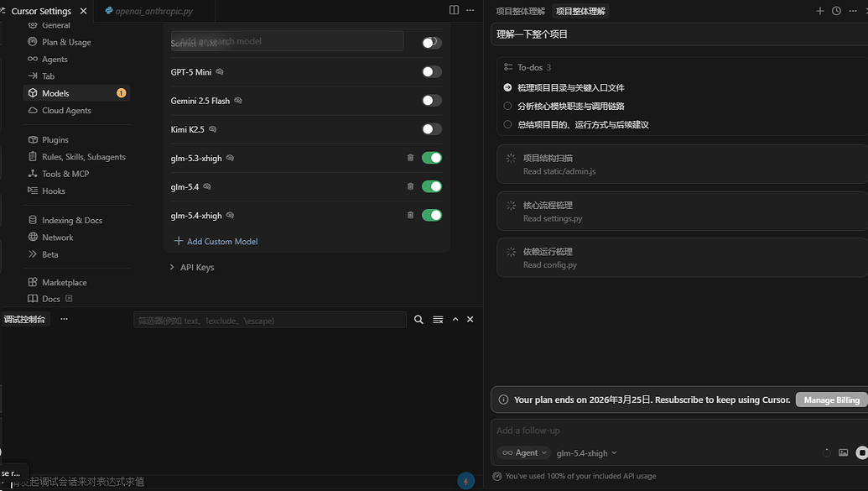The image size is (868, 491).
Task: Stop the running agent generation
Action: (861, 452)
